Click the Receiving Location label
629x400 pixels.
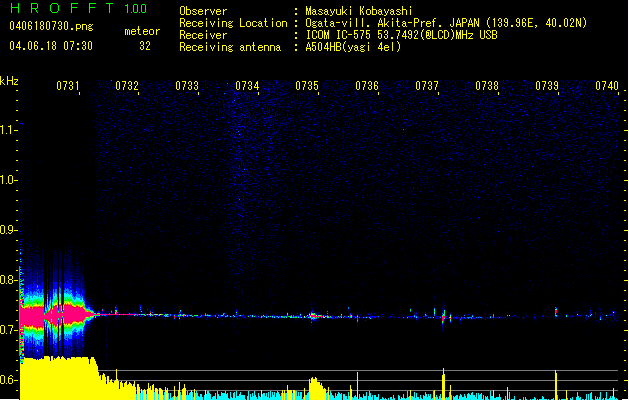(x=233, y=23)
